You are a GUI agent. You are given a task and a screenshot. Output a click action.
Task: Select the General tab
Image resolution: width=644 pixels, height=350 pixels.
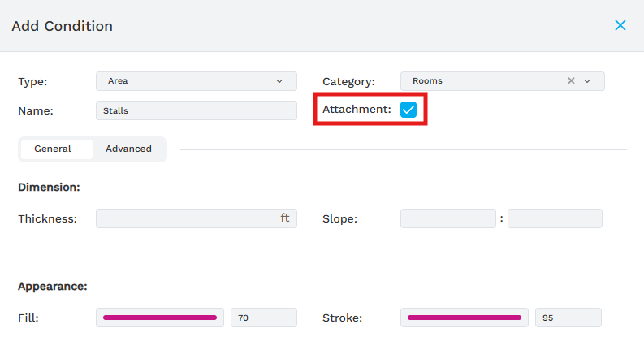click(x=53, y=149)
